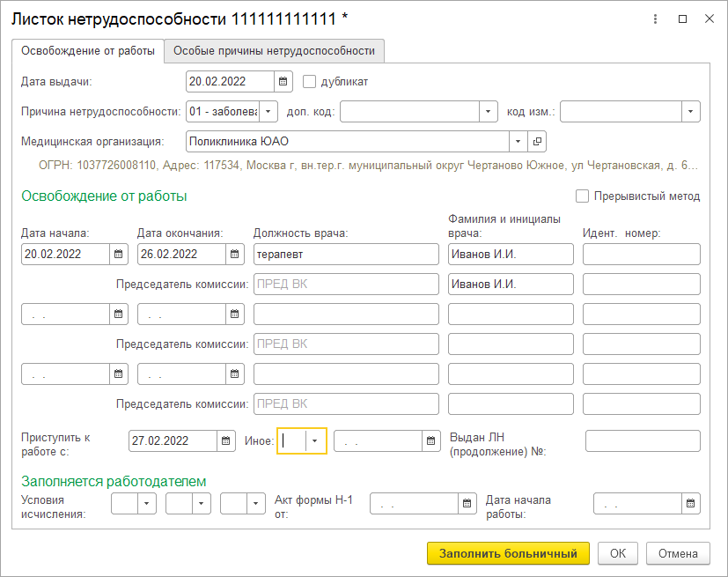
Task: Open the Иное code dropdown arrow
Action: [315, 440]
